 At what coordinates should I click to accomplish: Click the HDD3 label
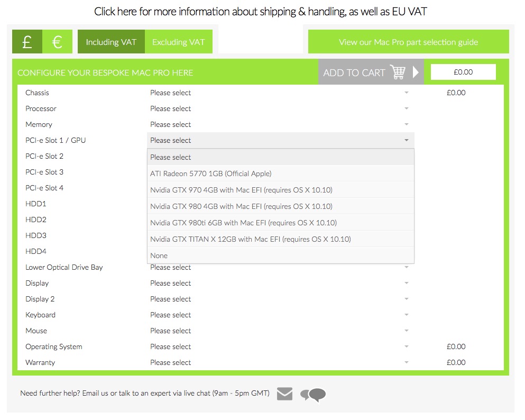coord(36,235)
